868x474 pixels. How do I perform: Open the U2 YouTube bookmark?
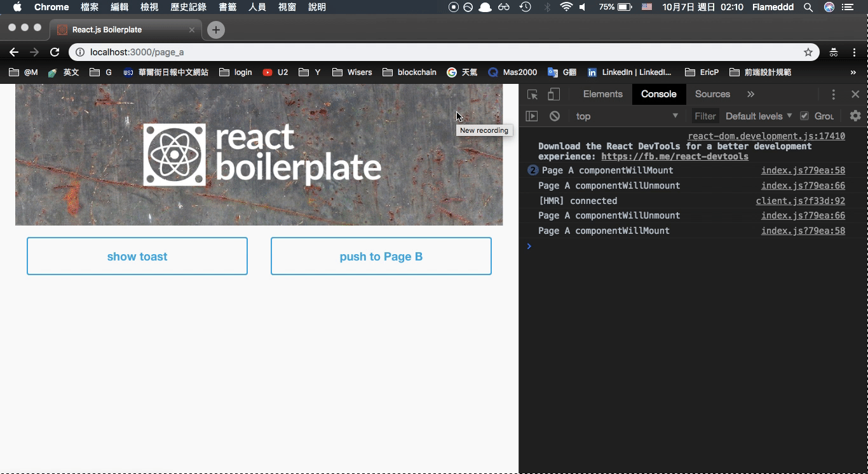point(276,72)
